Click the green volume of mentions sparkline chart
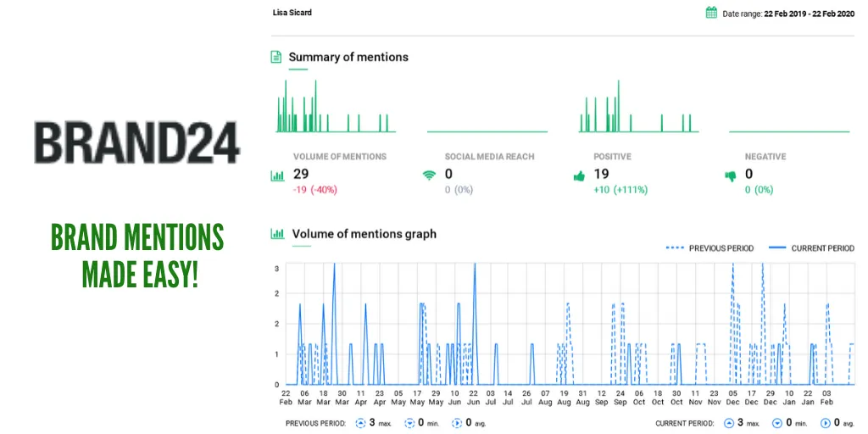 point(336,106)
